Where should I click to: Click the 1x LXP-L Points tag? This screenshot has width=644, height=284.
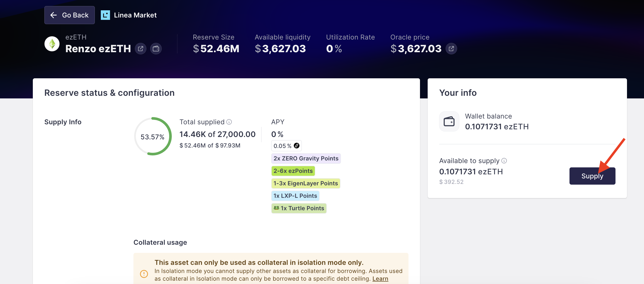pos(295,196)
